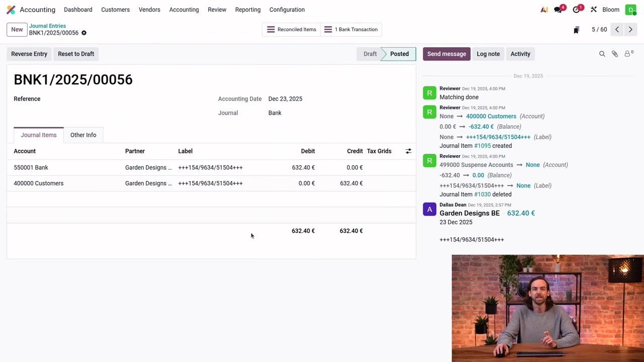The height and width of the screenshot is (362, 644).
Task: Go to the previous record
Action: (x=617, y=30)
